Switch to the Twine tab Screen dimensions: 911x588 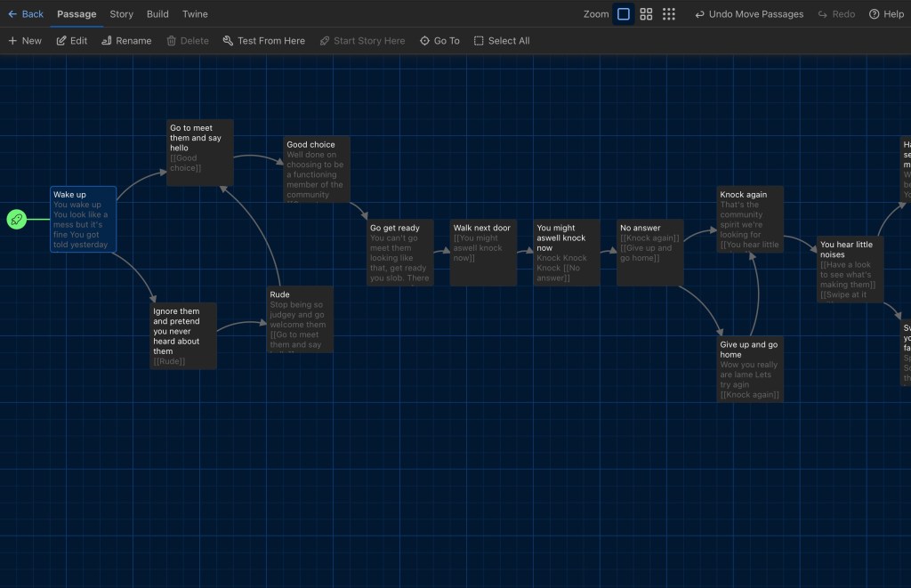[195, 14]
